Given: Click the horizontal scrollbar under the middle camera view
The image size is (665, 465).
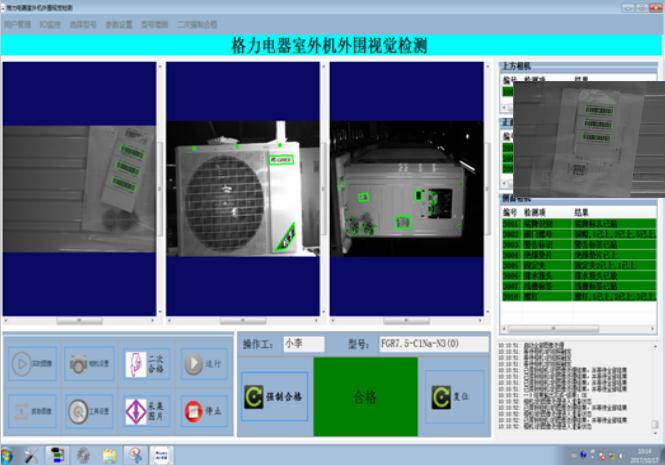Looking at the screenshot, I should pyautogui.click(x=243, y=321).
